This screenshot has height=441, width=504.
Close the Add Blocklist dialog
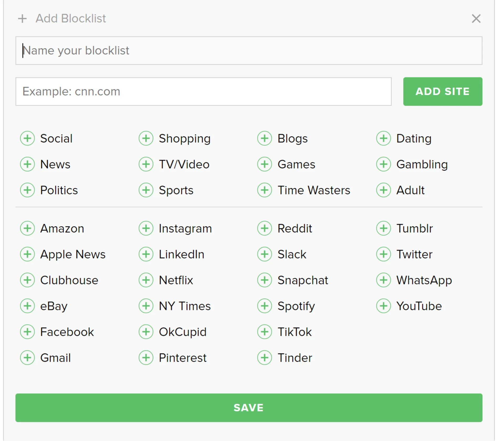(476, 19)
